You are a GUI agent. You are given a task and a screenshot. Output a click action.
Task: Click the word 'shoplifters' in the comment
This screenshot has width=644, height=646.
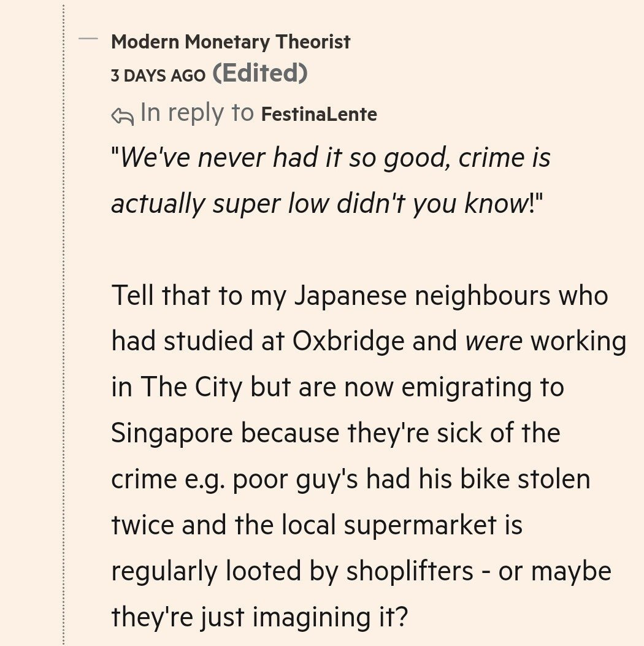click(410, 571)
